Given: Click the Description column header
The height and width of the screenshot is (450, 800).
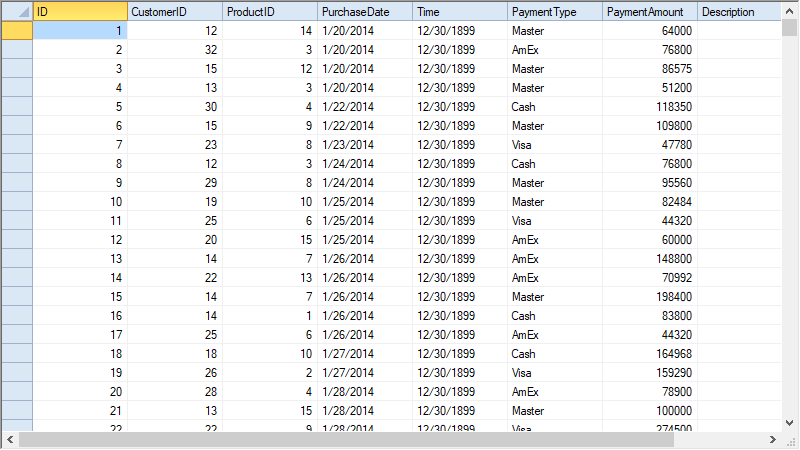Looking at the screenshot, I should tap(738, 11).
